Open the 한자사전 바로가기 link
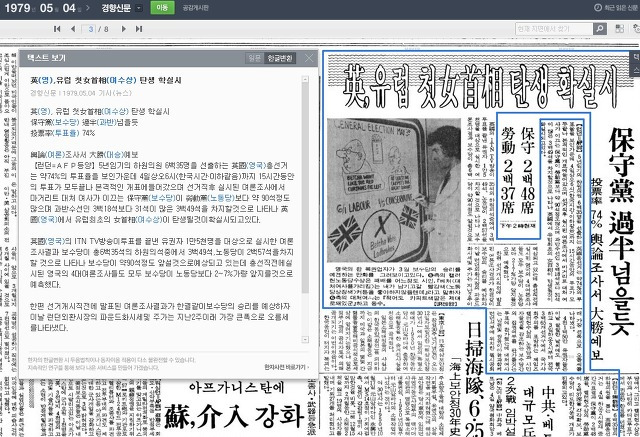This screenshot has height=437, width=640. tap(287, 367)
